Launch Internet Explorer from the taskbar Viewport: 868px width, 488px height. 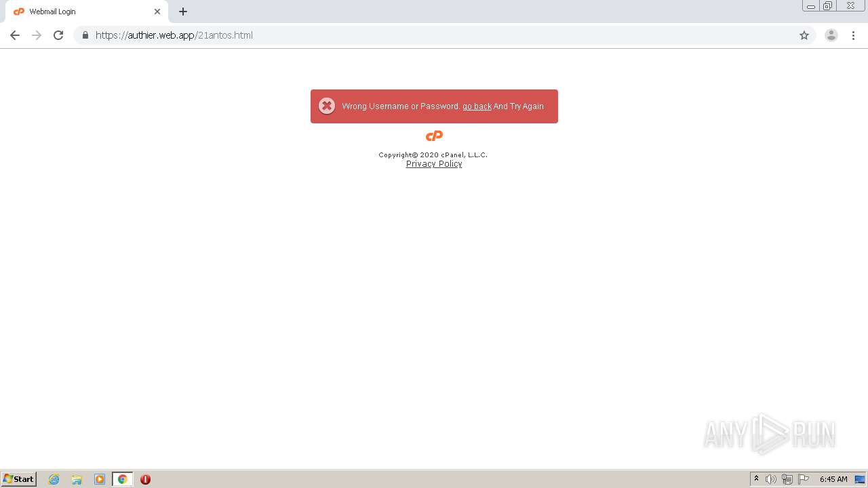[x=54, y=479]
